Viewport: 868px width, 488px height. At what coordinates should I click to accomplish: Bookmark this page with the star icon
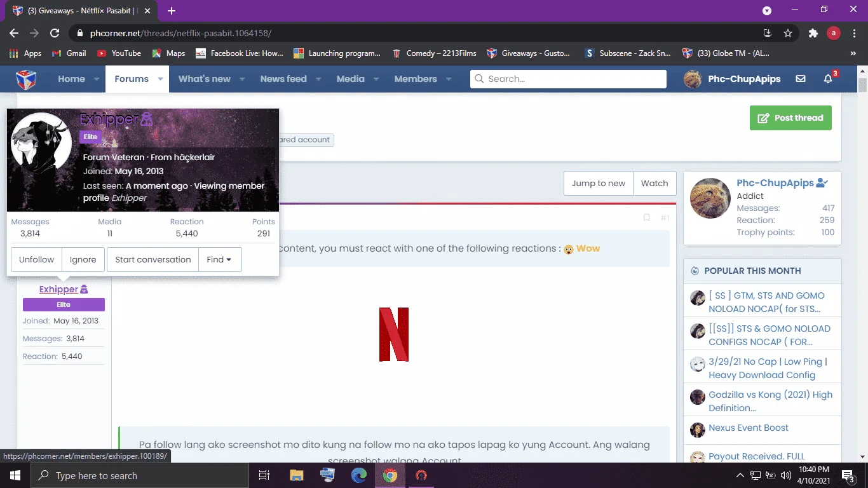[x=788, y=33]
